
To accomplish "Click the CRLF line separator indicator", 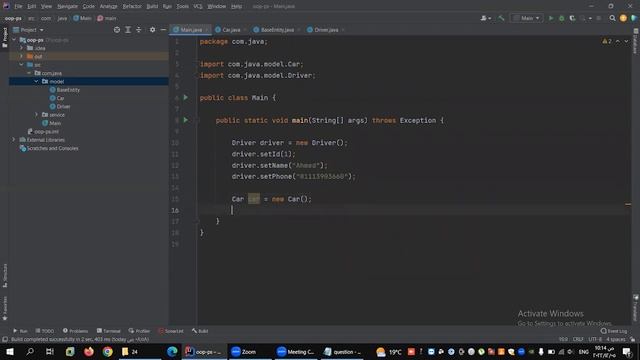I will click(578, 339).
